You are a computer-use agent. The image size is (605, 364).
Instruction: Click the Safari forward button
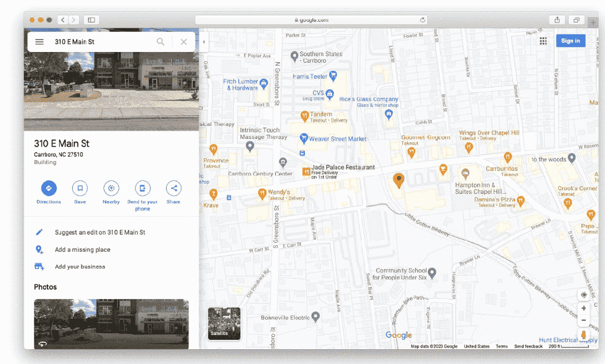click(x=74, y=19)
